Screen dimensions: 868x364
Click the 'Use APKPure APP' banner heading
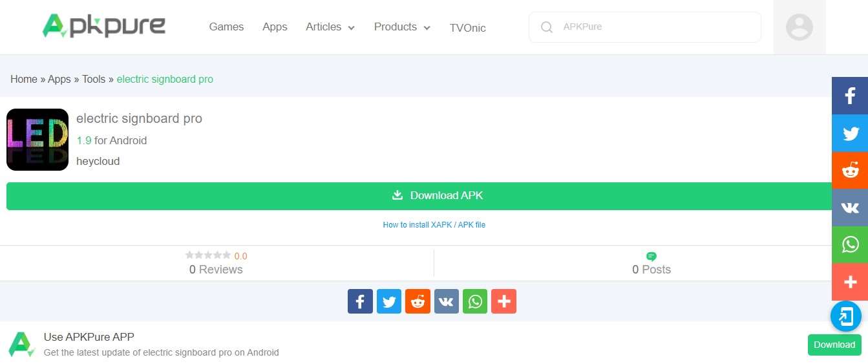click(x=89, y=337)
